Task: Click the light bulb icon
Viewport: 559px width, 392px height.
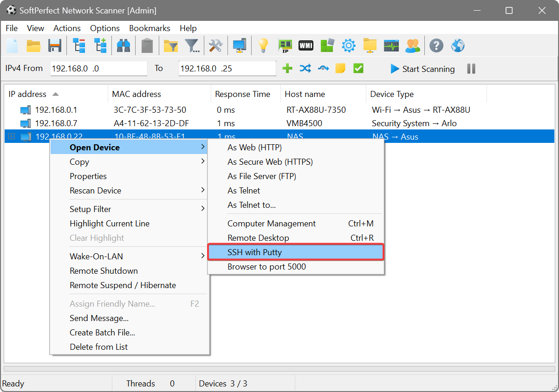Action: [263, 45]
